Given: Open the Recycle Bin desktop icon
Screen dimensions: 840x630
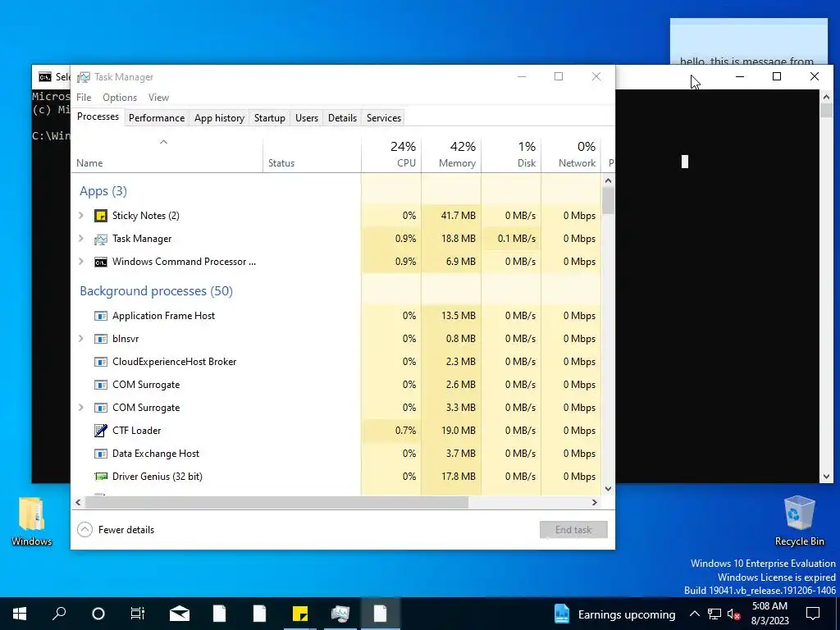Looking at the screenshot, I should (x=799, y=521).
